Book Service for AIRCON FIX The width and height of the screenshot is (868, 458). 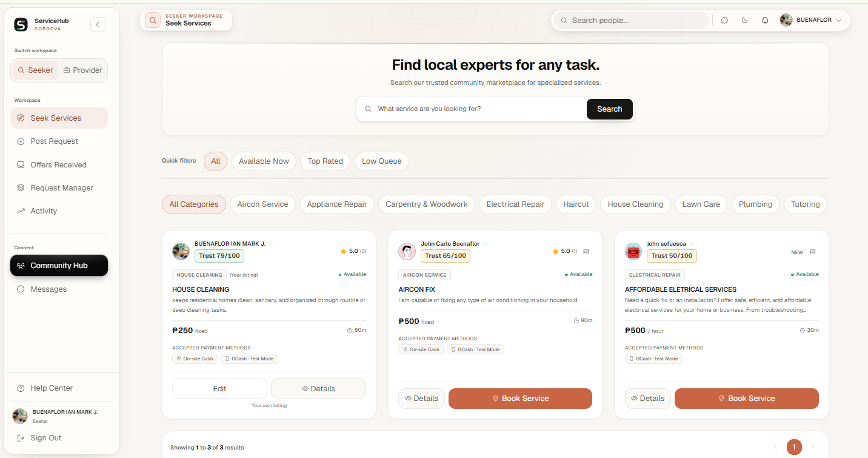[x=520, y=399]
